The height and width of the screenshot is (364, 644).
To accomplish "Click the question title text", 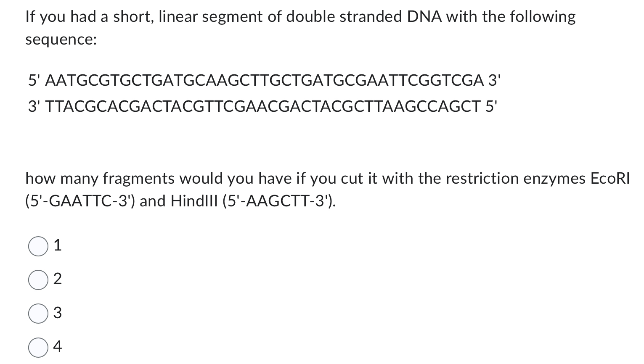I will coord(300,16).
